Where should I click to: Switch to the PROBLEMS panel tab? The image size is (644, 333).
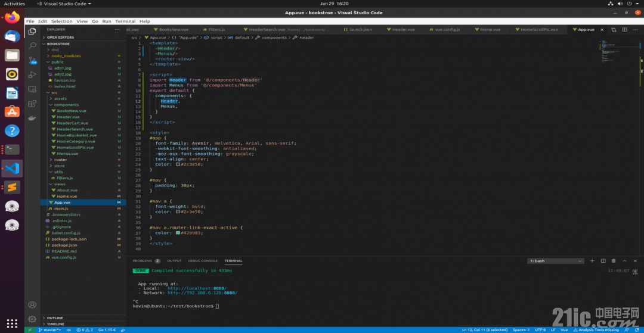(142, 261)
